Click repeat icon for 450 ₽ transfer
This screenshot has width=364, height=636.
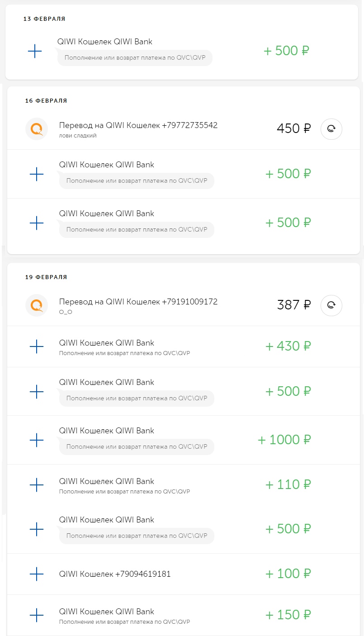point(331,129)
